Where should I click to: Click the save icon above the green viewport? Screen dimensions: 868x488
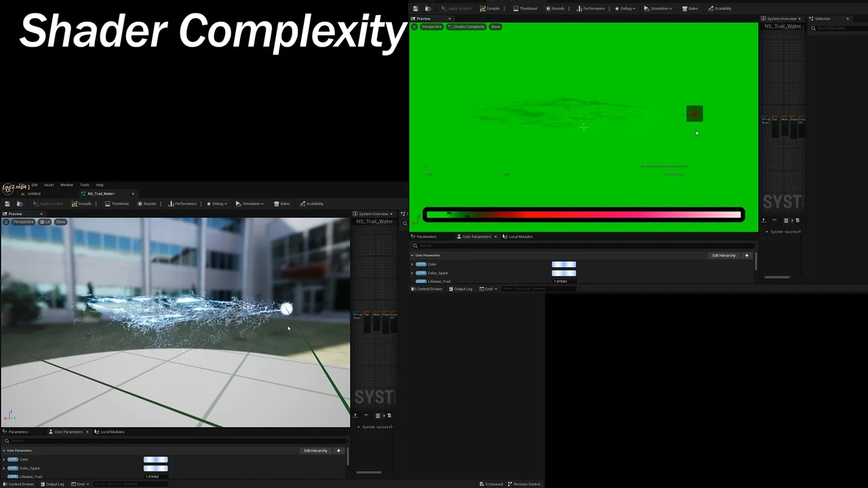[x=416, y=8]
